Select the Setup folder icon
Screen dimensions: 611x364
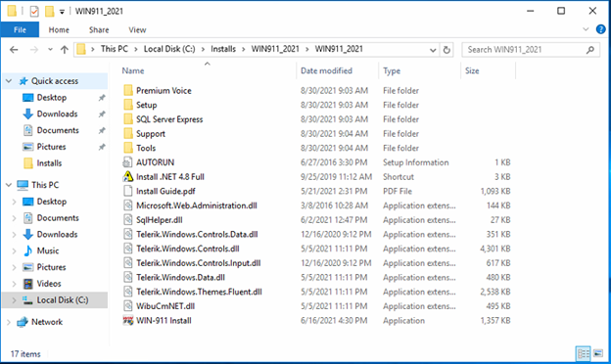tap(128, 105)
